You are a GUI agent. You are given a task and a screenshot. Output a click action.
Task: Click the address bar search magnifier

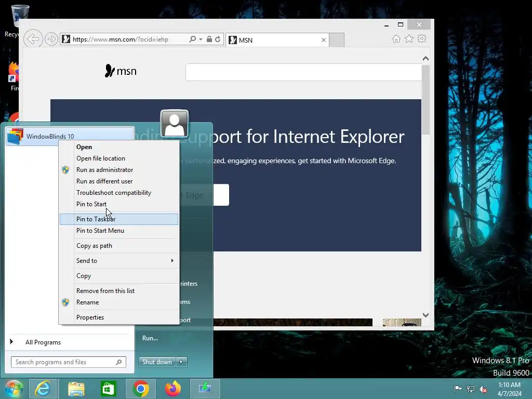tap(192, 39)
